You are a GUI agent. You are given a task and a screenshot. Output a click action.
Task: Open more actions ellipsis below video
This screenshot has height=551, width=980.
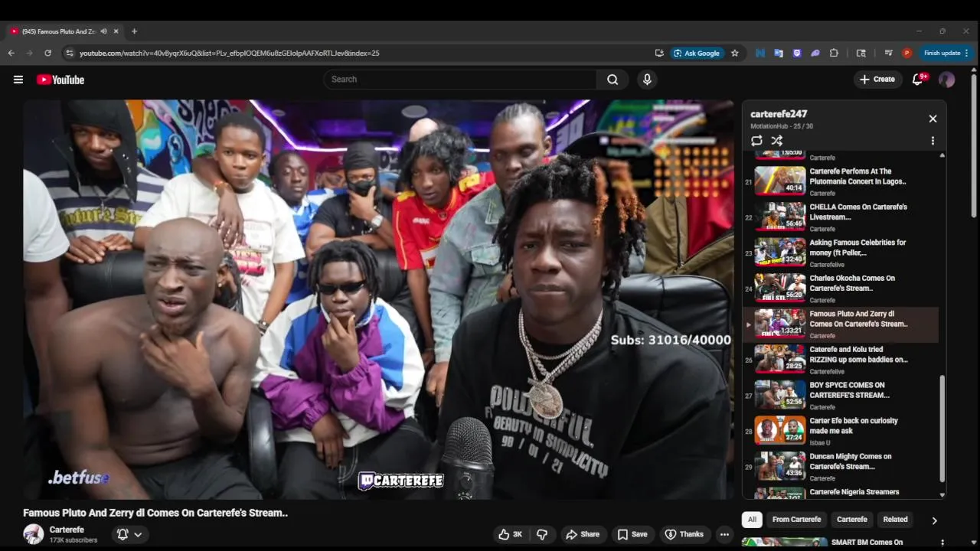[724, 534]
